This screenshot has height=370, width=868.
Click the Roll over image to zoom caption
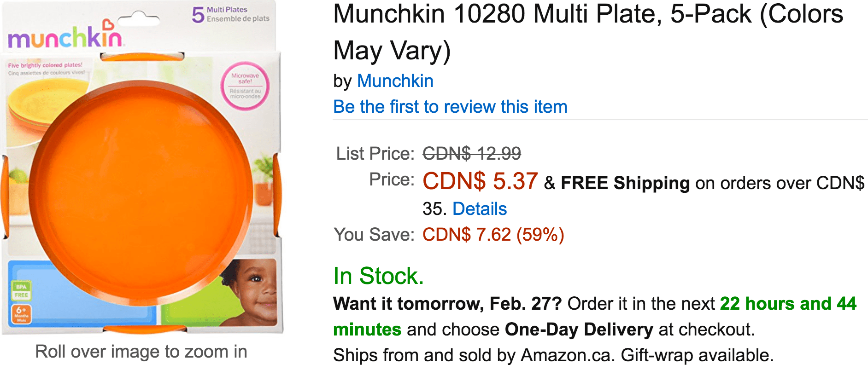[141, 352]
